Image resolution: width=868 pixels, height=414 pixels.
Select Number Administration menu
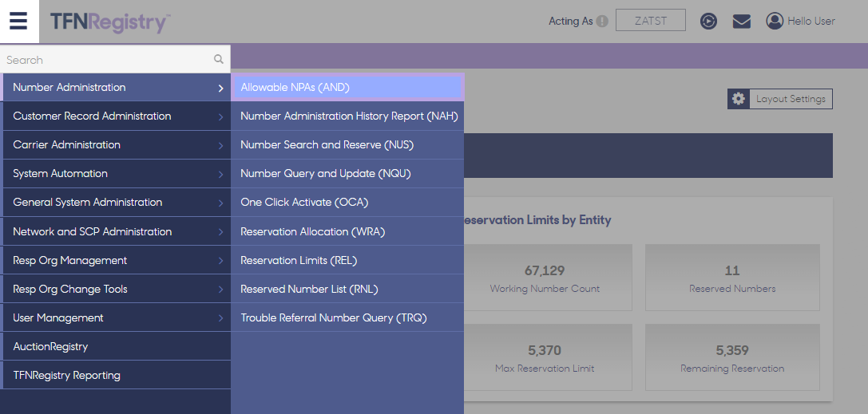point(115,87)
